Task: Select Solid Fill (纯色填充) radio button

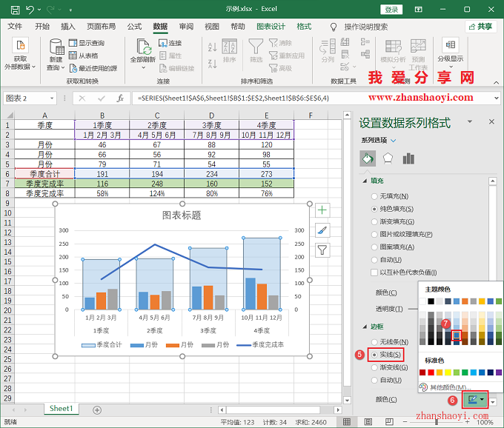Action: click(x=374, y=209)
